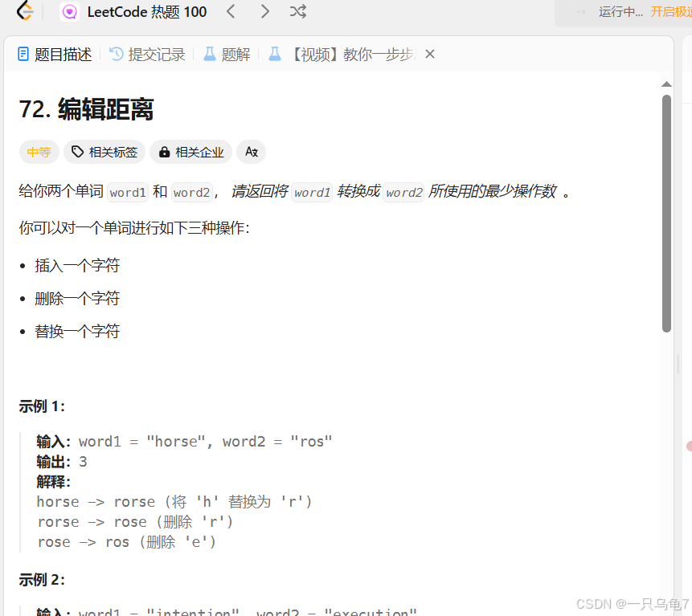Pick a random problem via the shuffle icon
The height and width of the screenshot is (616, 692).
298,11
